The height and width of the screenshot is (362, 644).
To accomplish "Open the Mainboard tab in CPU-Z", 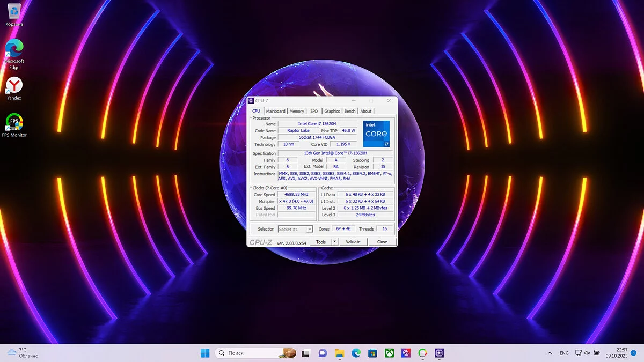I will (x=275, y=111).
